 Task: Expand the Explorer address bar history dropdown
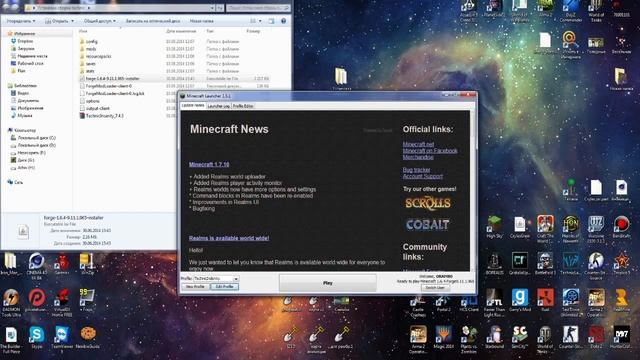212,7
